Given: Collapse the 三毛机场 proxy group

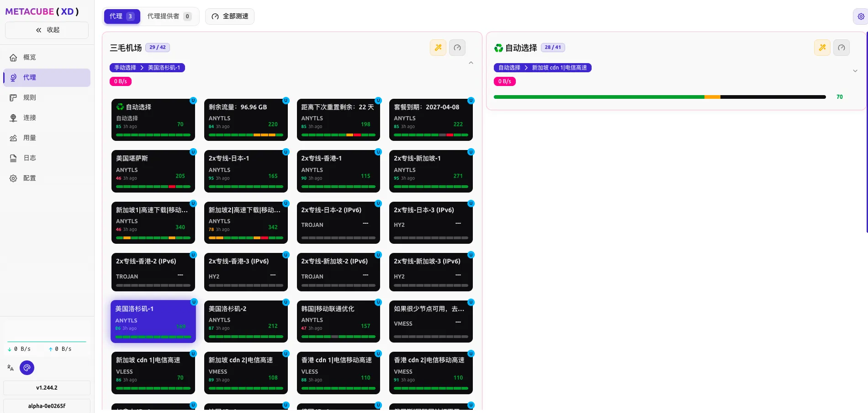Looking at the screenshot, I should (471, 63).
